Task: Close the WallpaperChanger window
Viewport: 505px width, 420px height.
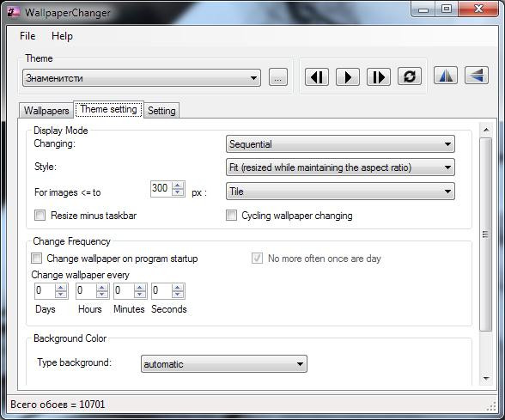Action: (478, 9)
